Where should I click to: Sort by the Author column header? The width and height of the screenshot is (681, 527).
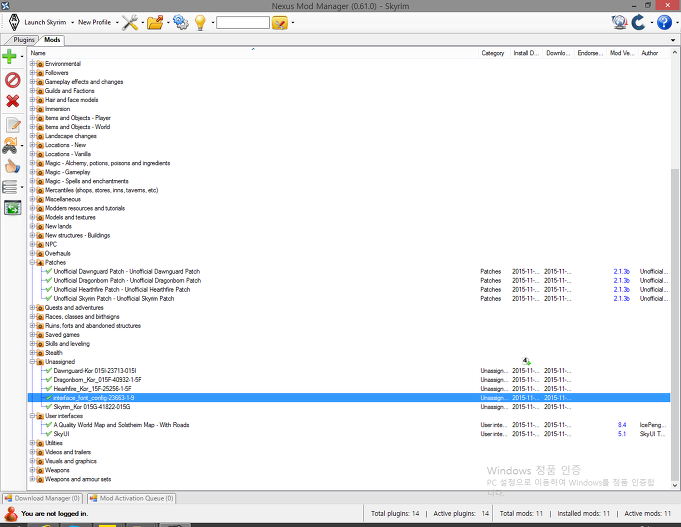click(654, 53)
